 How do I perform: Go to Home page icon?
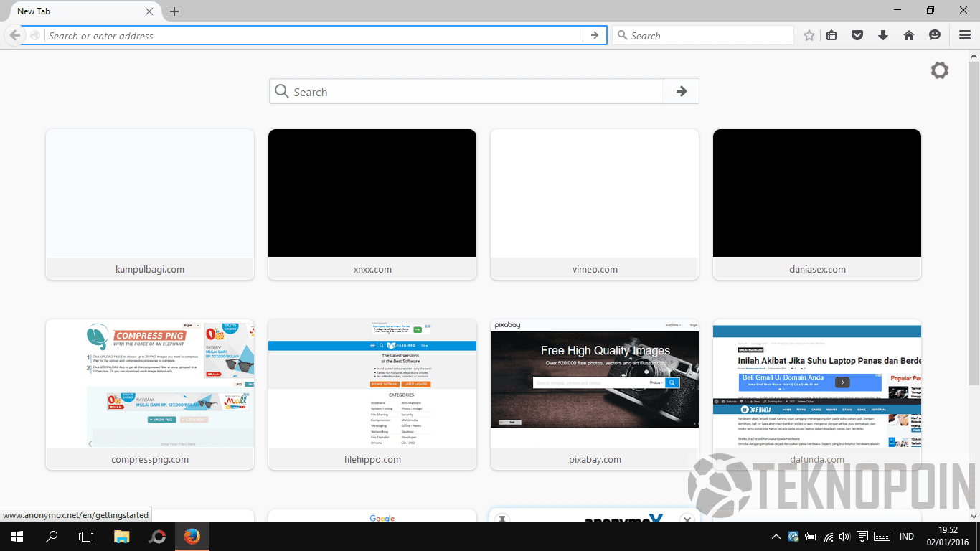click(909, 35)
